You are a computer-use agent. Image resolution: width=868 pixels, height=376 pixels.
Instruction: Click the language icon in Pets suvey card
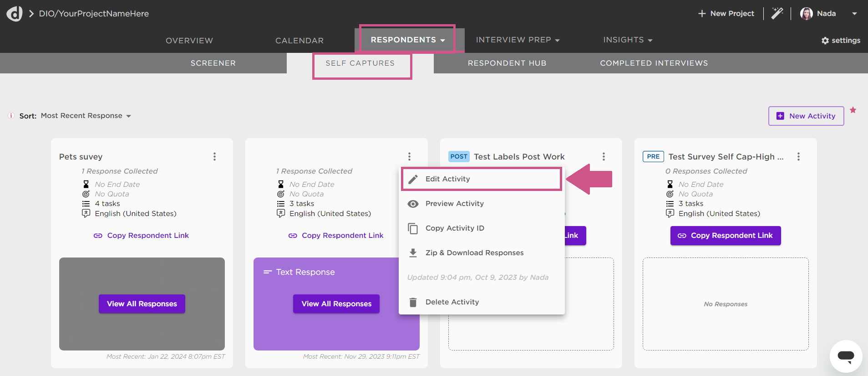click(86, 213)
